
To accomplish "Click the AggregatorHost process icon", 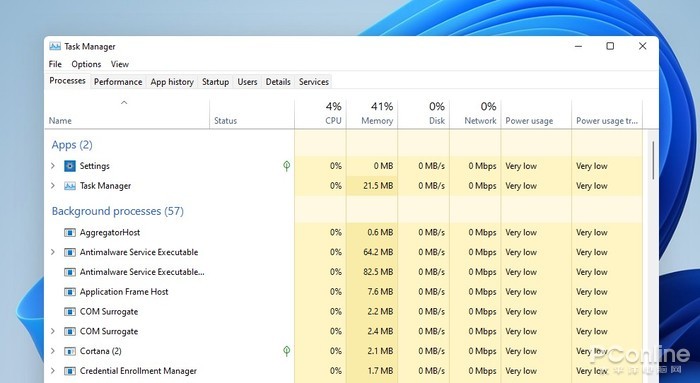I will 70,233.
